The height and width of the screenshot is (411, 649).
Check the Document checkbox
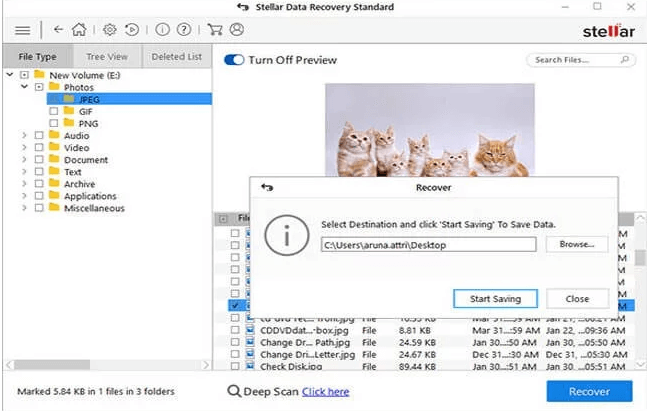tap(39, 159)
